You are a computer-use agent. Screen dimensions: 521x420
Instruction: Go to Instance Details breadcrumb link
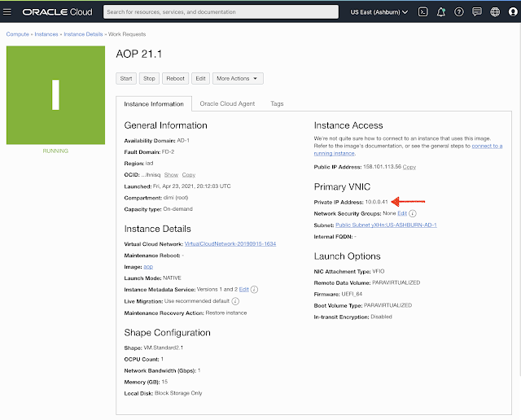tap(83, 34)
